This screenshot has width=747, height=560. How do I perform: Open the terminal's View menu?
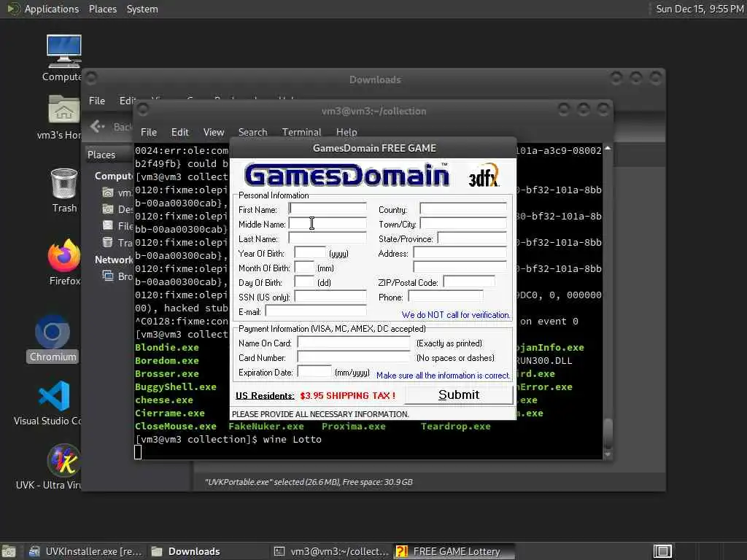[x=214, y=132]
